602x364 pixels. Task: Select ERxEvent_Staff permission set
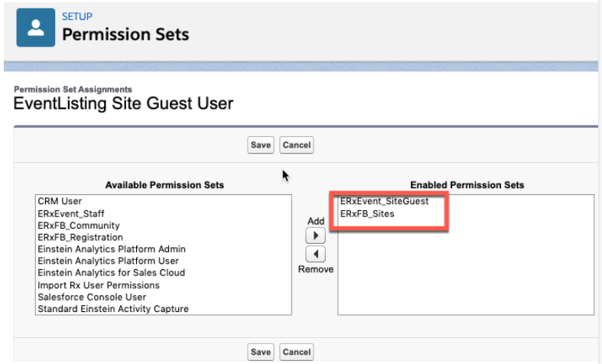pyautogui.click(x=70, y=214)
